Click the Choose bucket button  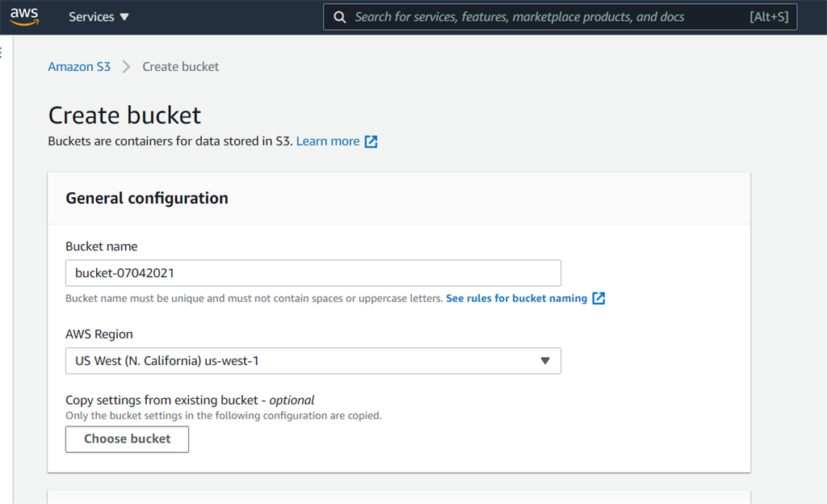tap(127, 439)
